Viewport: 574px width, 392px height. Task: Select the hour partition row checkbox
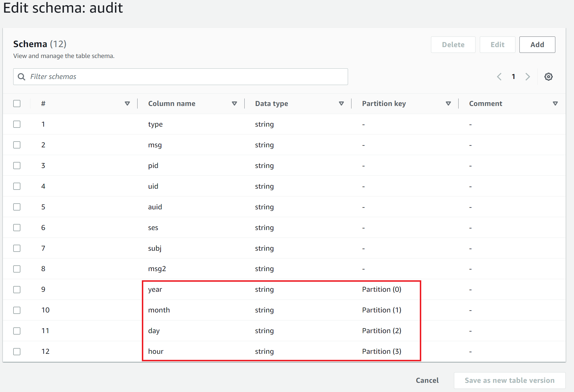[x=17, y=352]
